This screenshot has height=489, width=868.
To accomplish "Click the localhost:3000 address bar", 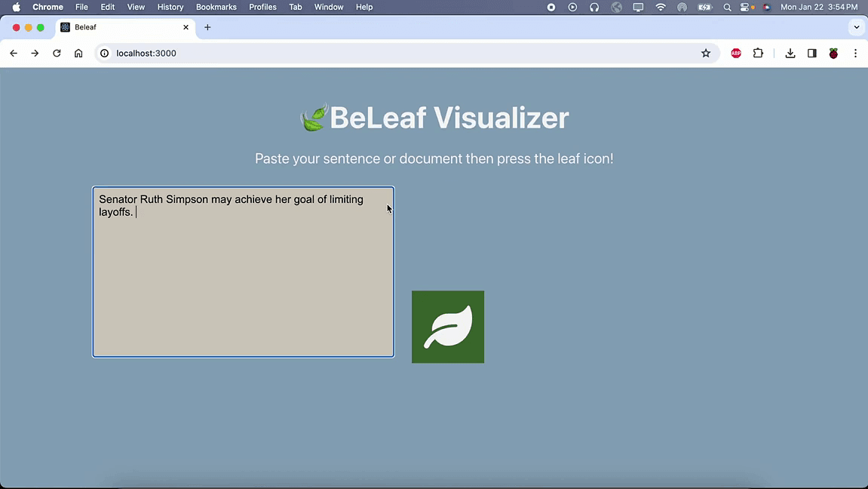I will tap(377, 54).
